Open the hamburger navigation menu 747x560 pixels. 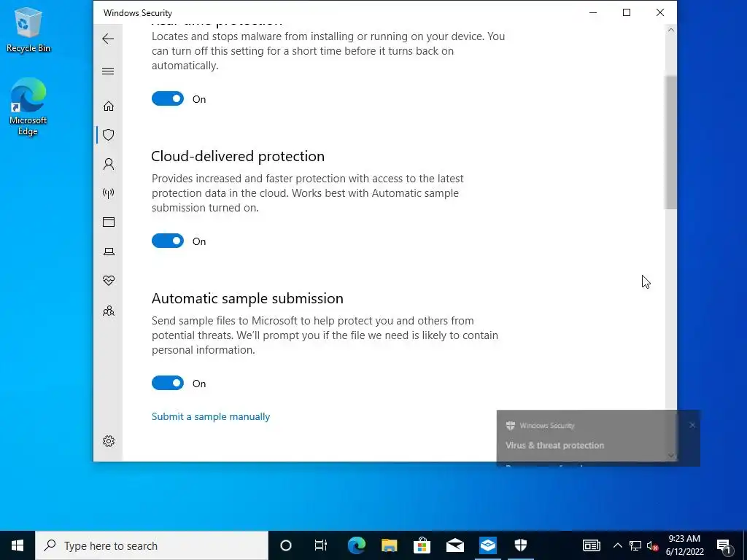pos(108,71)
